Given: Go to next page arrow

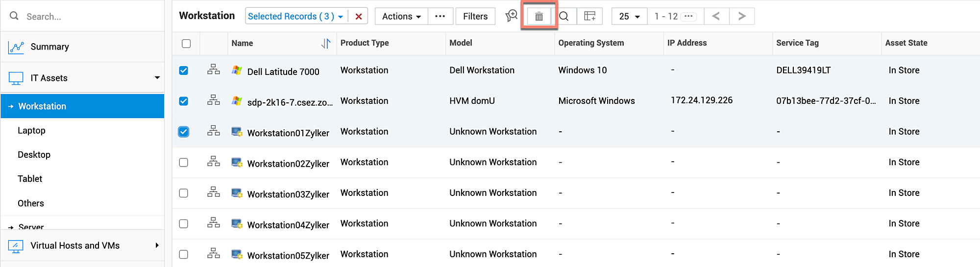Looking at the screenshot, I should (742, 16).
